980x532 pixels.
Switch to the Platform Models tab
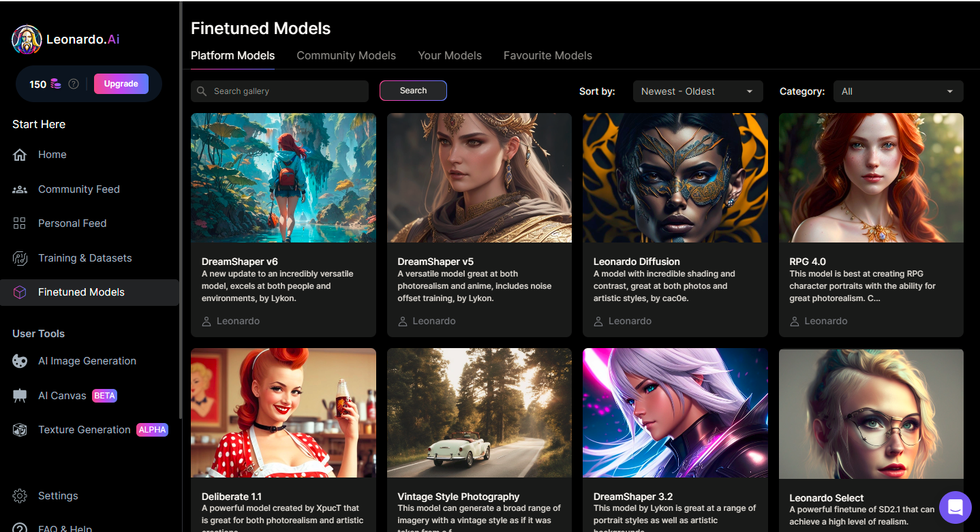point(233,56)
